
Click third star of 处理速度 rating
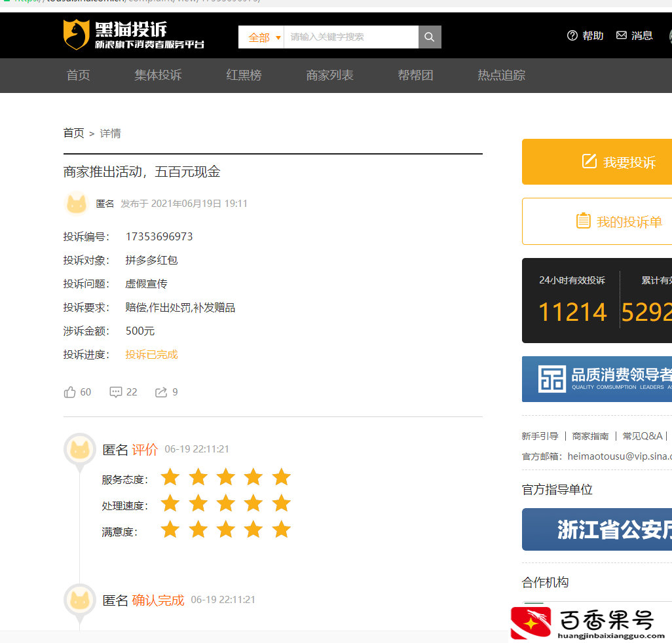[x=226, y=503]
